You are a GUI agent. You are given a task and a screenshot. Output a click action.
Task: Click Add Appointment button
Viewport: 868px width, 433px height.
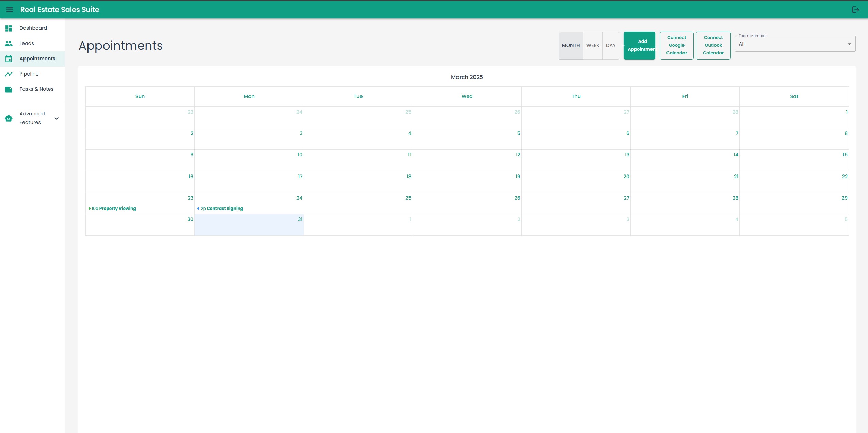[639, 45]
